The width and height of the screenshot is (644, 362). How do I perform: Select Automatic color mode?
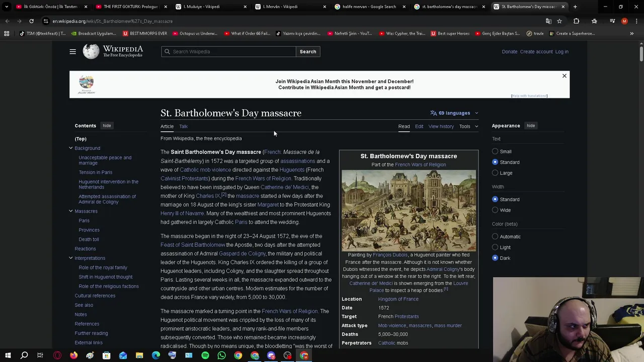pyautogui.click(x=495, y=236)
